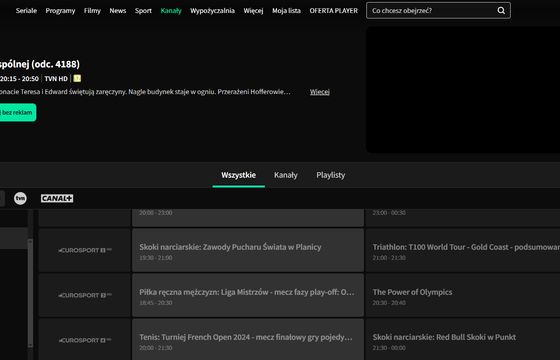Go to Filmy section
Image resolution: width=560 pixels, height=360 pixels.
point(92,11)
